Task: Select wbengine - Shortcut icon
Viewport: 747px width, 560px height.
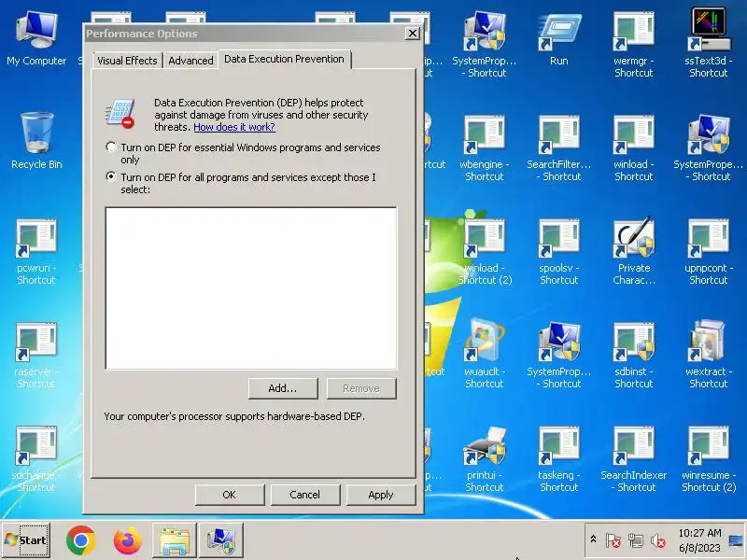Action: pyautogui.click(x=484, y=147)
